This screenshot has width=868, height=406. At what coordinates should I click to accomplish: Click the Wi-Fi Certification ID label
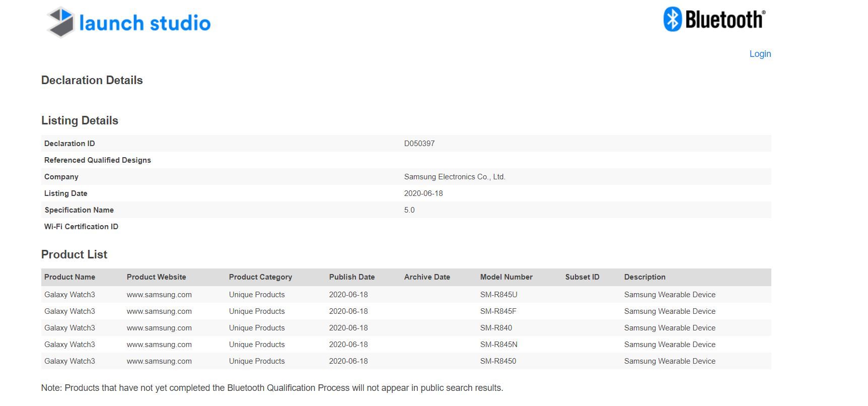[x=81, y=227]
